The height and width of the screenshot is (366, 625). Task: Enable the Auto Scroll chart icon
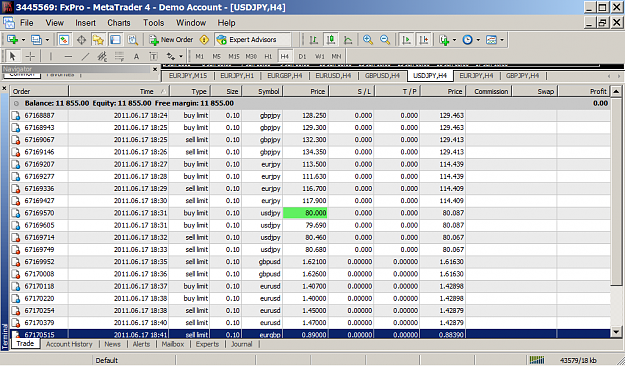[x=407, y=40]
